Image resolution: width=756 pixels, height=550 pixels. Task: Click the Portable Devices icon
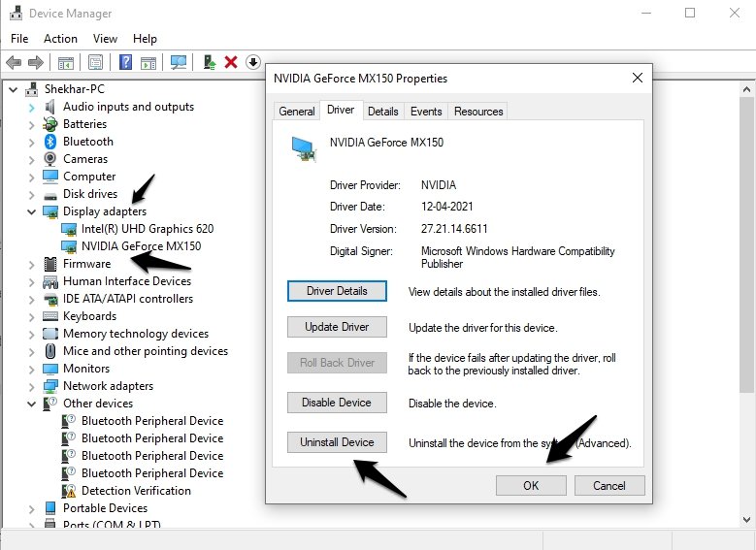click(x=50, y=507)
